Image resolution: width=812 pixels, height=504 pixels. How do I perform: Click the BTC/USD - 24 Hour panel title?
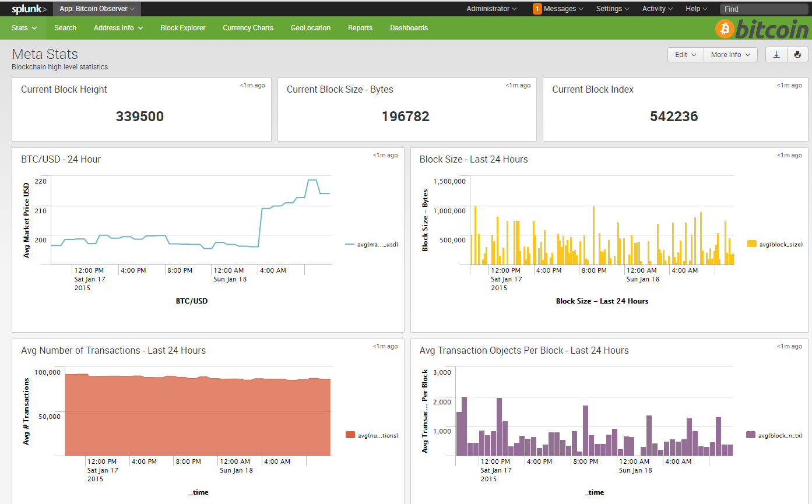coord(61,160)
